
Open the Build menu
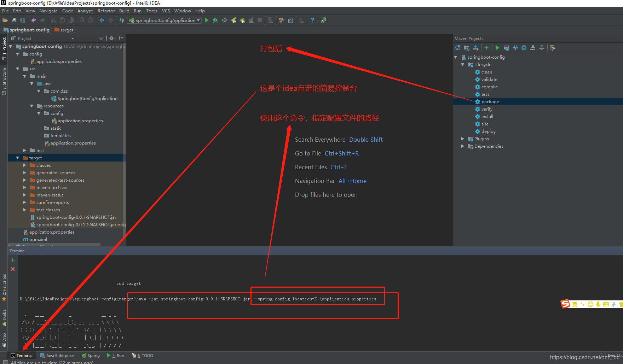[124, 11]
